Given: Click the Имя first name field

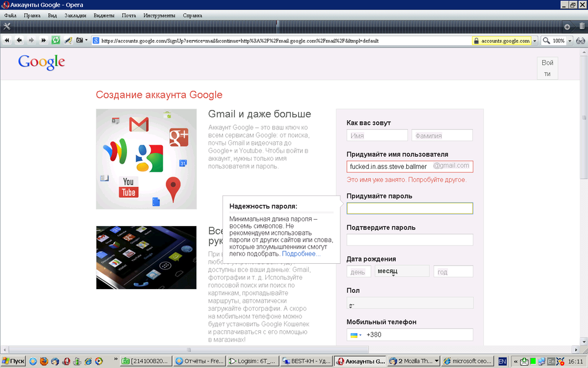Looking at the screenshot, I should click(x=377, y=135).
